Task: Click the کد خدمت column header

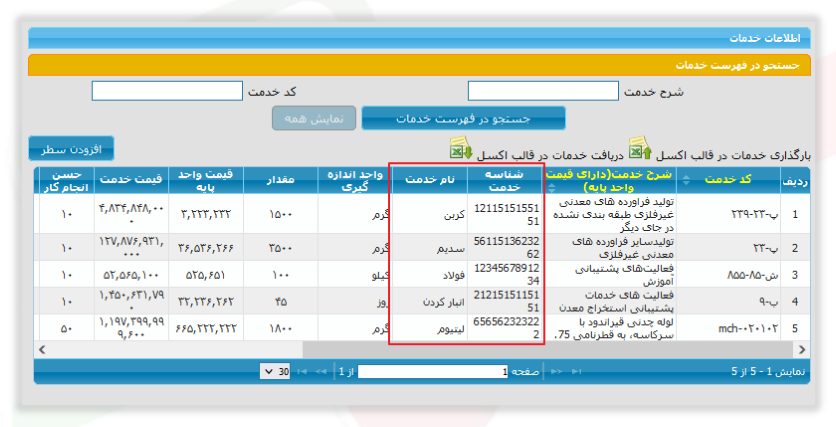Action: click(728, 180)
